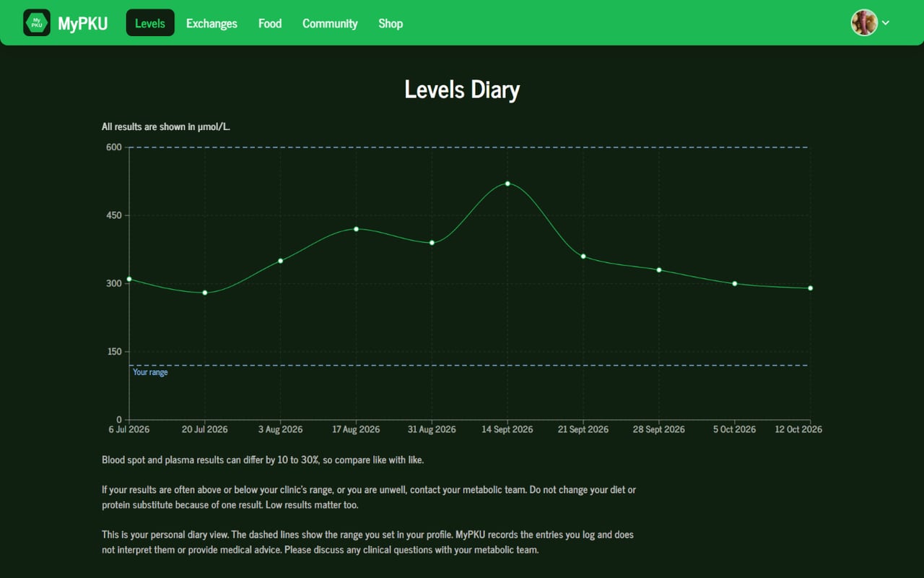Click the 150 y-axis label
The width and height of the screenshot is (924, 578).
coord(114,352)
